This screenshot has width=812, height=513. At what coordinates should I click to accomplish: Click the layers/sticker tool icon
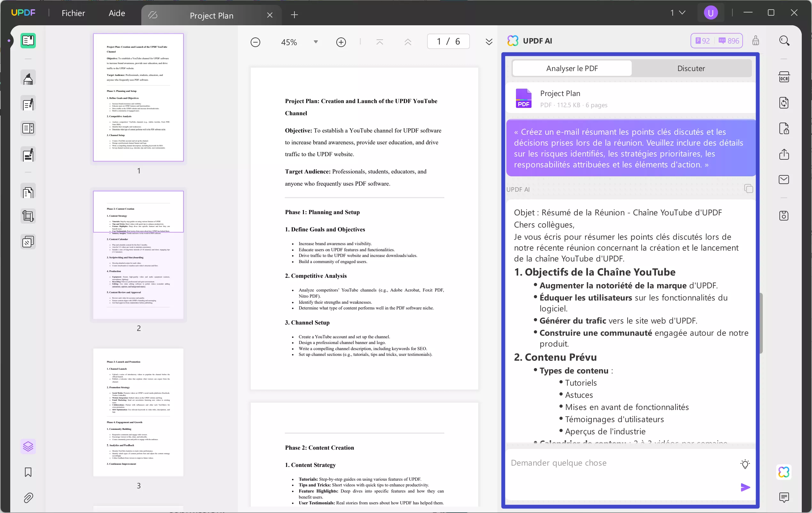point(28,446)
